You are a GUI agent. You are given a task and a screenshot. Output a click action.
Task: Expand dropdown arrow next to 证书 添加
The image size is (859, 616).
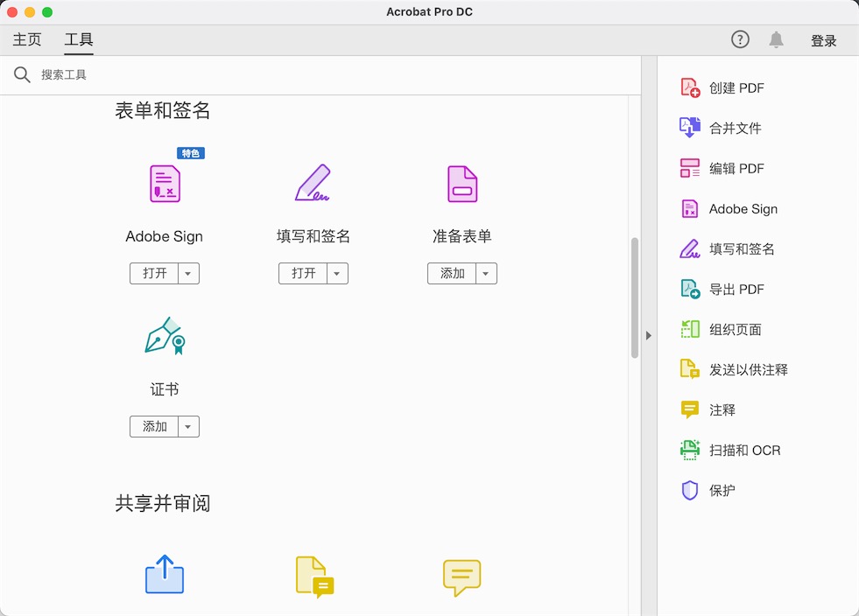188,426
